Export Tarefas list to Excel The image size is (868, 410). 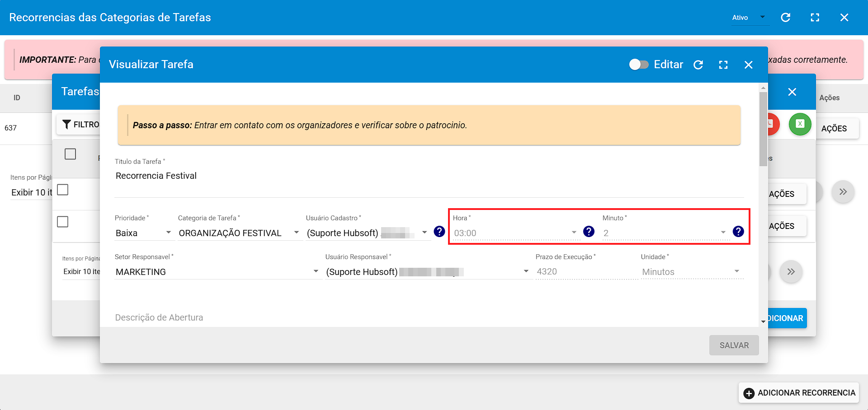tap(800, 124)
